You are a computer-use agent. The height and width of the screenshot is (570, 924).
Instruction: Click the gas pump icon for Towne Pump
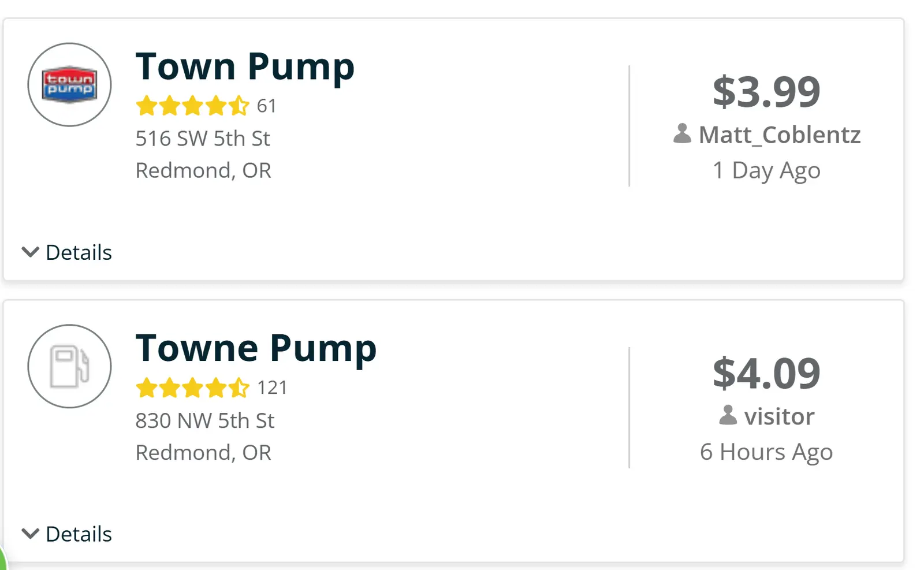(69, 366)
